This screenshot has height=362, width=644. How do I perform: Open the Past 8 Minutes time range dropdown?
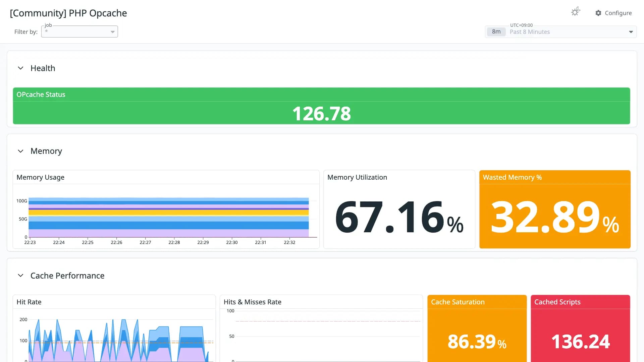(x=561, y=32)
